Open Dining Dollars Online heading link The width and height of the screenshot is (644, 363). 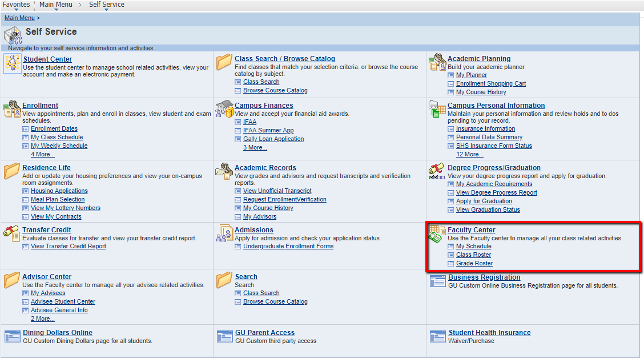[x=58, y=333]
